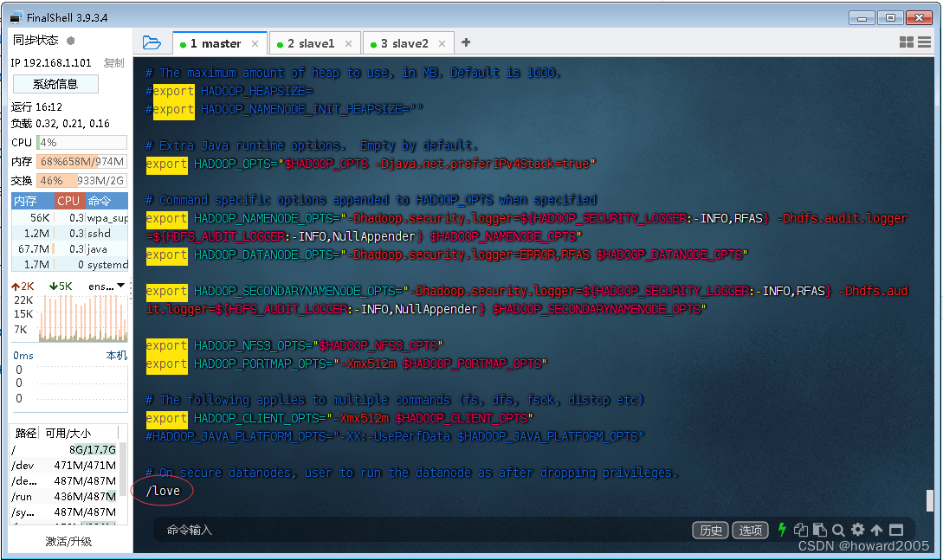Select the systemd process row
The height and width of the screenshot is (560, 943).
pyautogui.click(x=70, y=264)
